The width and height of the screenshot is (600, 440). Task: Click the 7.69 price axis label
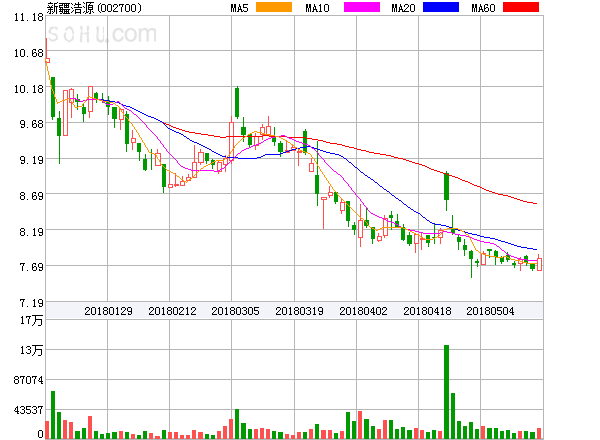(31, 267)
